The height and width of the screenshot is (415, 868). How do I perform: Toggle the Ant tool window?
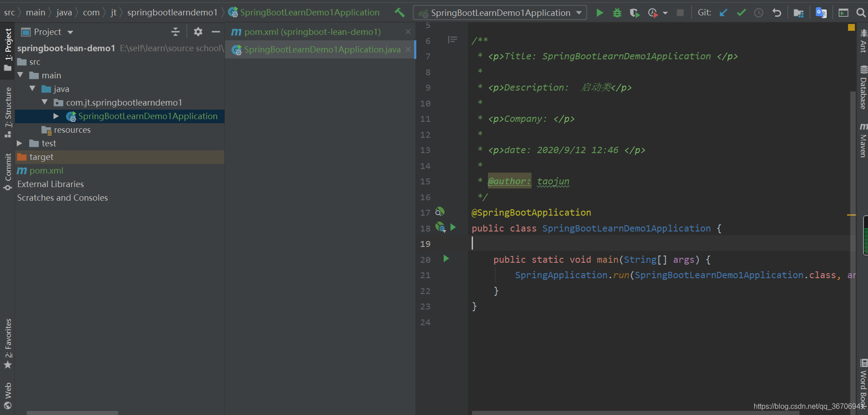(x=863, y=40)
